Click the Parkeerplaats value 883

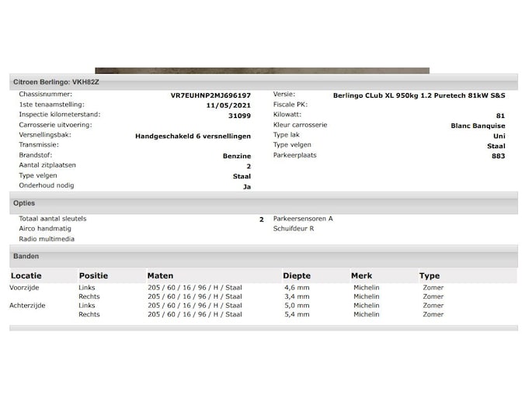(499, 156)
